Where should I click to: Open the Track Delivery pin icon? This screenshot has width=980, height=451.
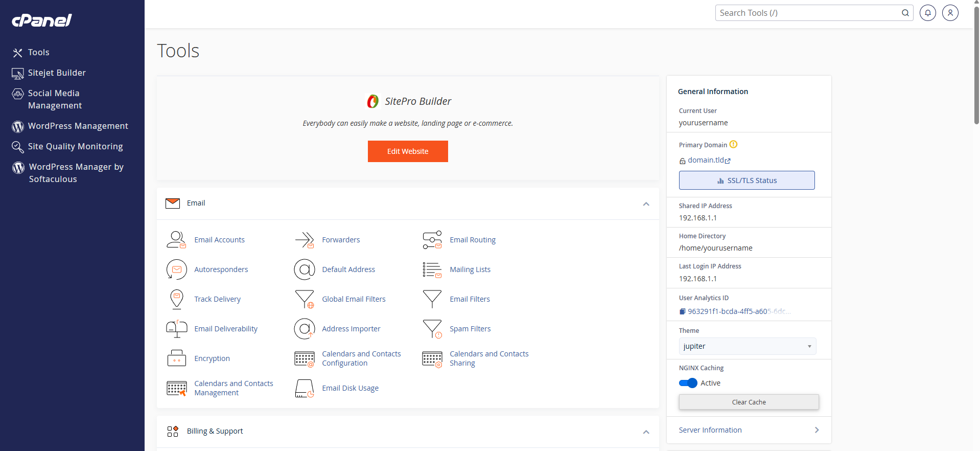click(x=176, y=299)
